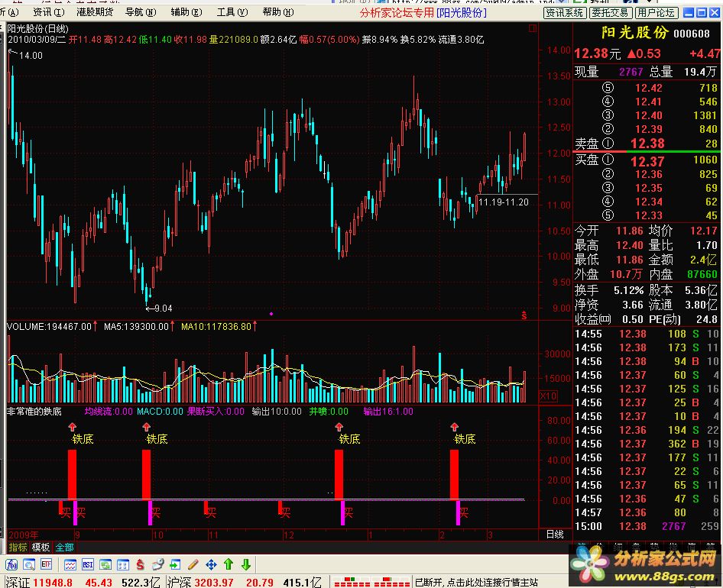Open the 辅助(E) menu
Screen dimensions: 723x588
[x=186, y=12]
